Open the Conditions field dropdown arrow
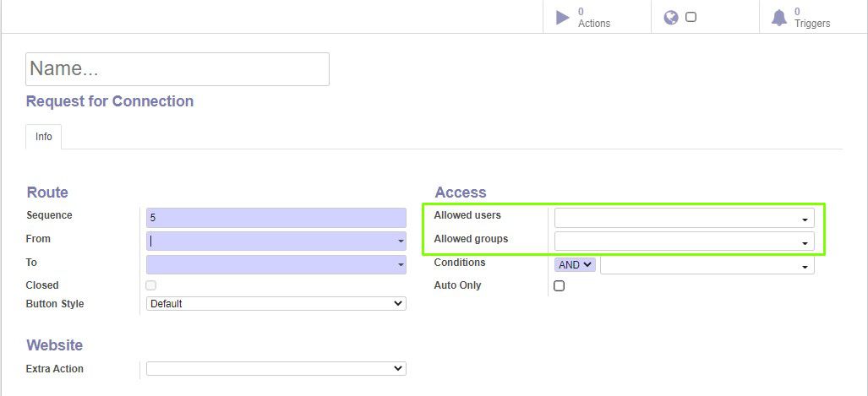Viewport: 868px width, 396px height. 805,267
